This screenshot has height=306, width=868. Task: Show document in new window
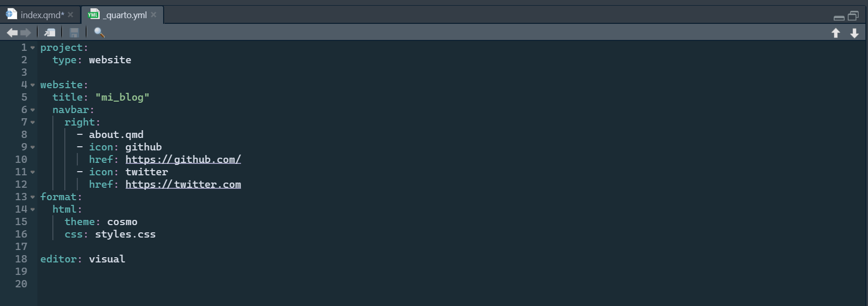coord(49,33)
